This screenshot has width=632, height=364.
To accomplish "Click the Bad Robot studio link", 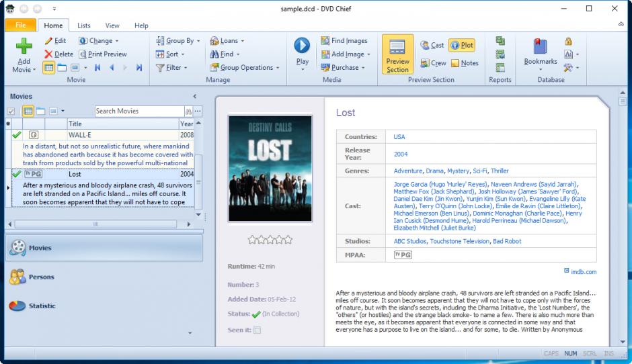I will coord(507,241).
